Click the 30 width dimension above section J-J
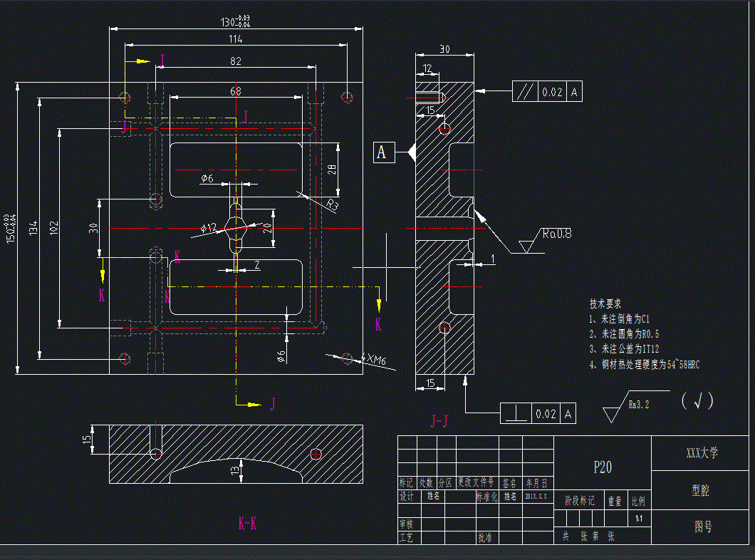The image size is (755, 560). pyautogui.click(x=444, y=49)
